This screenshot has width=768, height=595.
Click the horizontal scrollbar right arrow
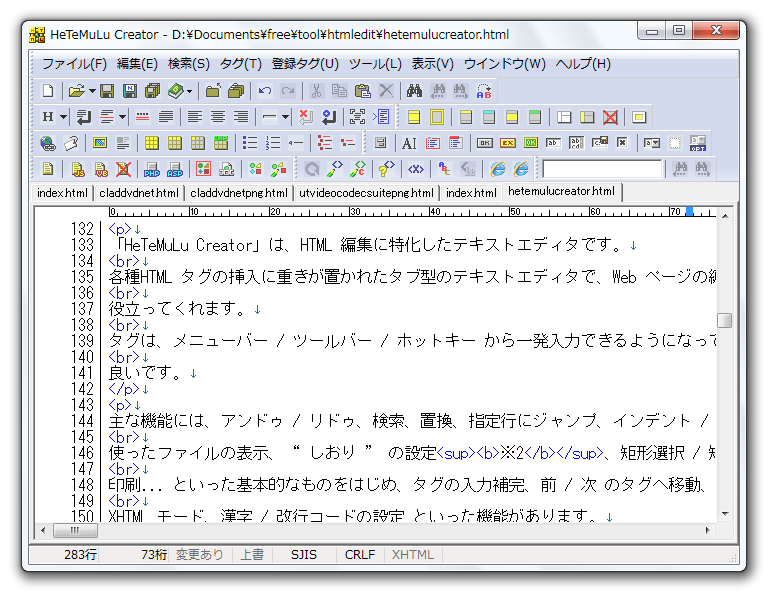[707, 530]
